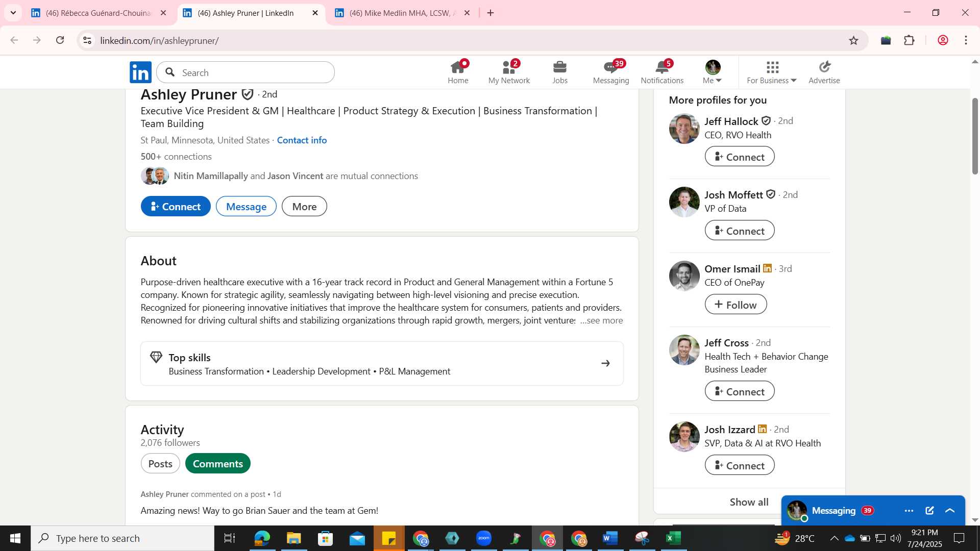This screenshot has width=980, height=551.
Task: Open the volume control in the tray
Action: [x=896, y=538]
